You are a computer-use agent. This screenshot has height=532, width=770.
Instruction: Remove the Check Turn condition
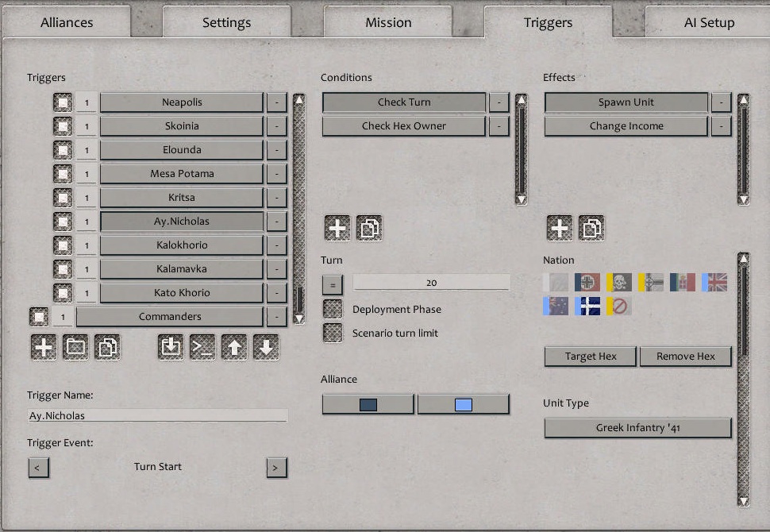499,102
